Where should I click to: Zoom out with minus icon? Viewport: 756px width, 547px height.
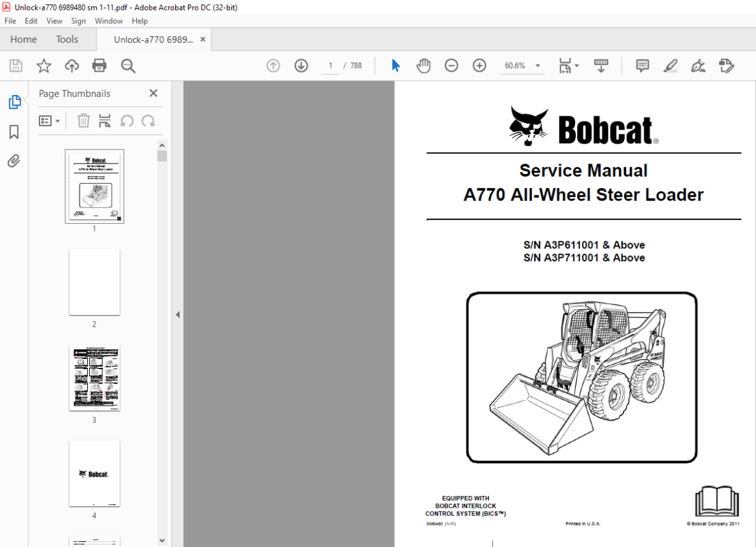(x=451, y=65)
